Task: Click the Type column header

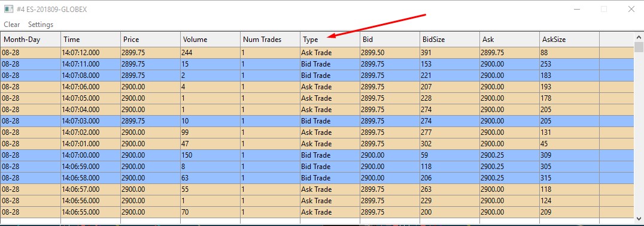Action: pos(330,40)
